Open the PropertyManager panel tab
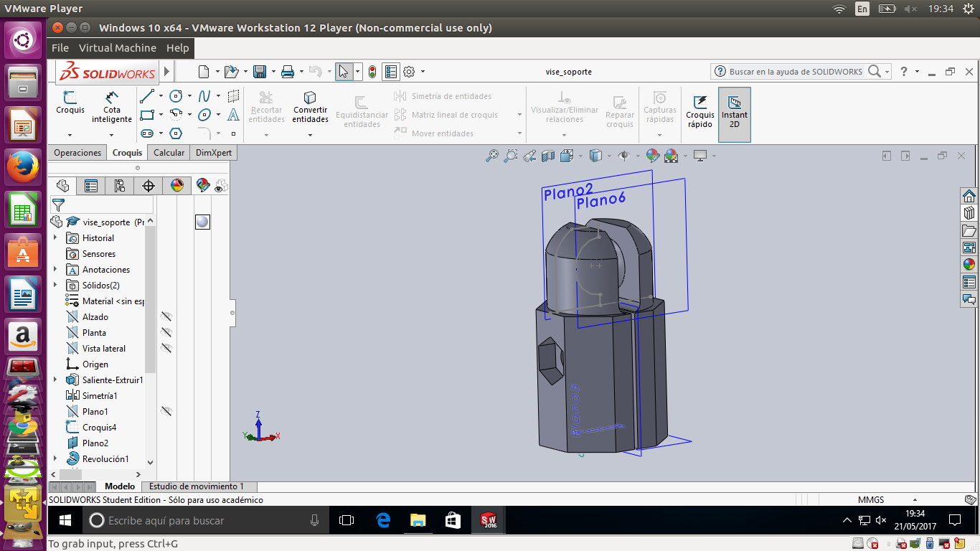The width and height of the screenshot is (980, 551). tap(91, 186)
